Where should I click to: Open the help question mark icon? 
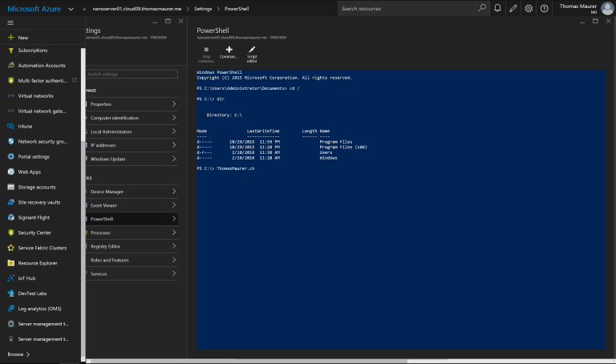544,8
